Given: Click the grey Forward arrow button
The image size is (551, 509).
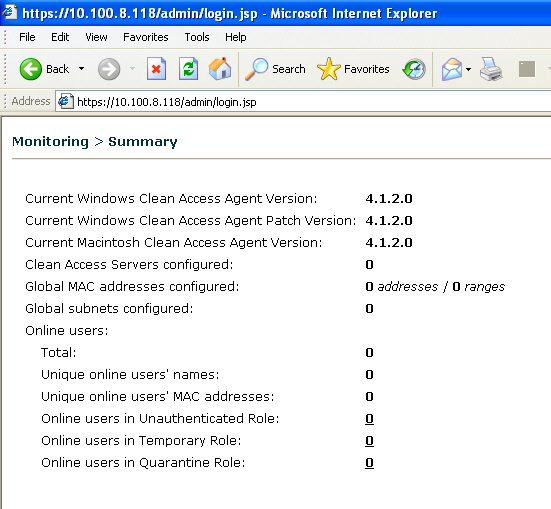Looking at the screenshot, I should tap(109, 69).
